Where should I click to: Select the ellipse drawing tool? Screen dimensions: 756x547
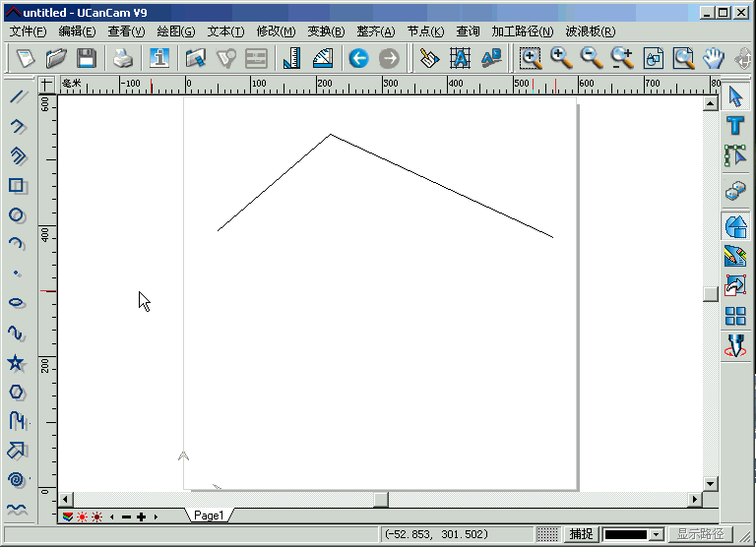point(17,303)
